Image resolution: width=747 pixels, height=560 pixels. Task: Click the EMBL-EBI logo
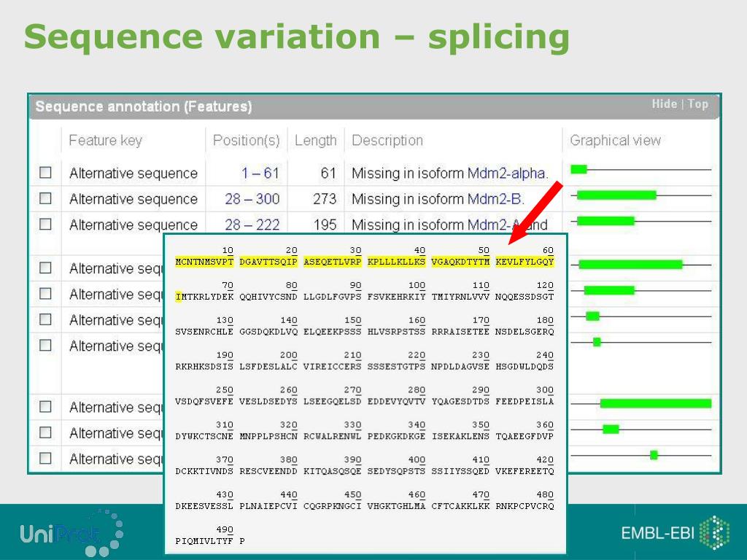(x=675, y=532)
